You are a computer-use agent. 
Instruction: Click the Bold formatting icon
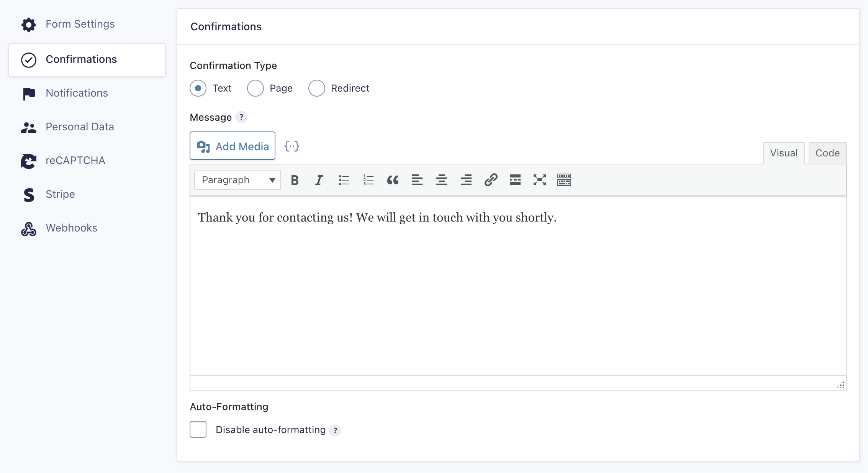295,180
